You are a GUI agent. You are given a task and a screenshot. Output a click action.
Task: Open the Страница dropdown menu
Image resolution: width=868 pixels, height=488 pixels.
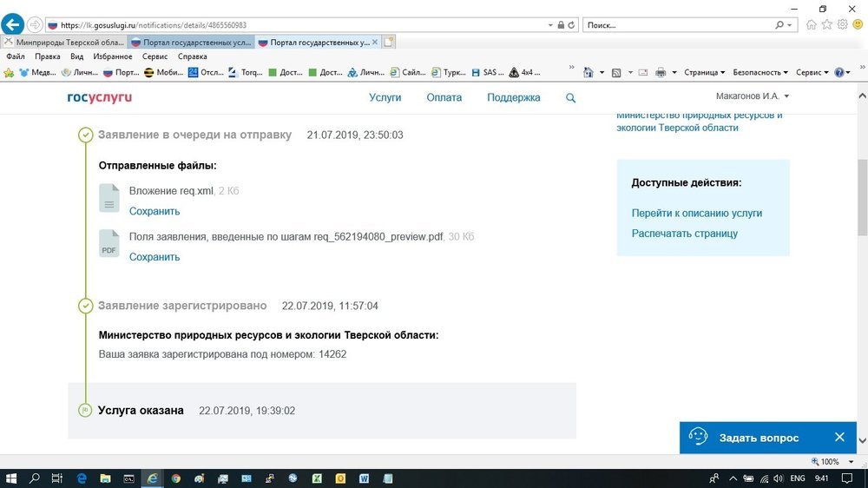coord(704,73)
